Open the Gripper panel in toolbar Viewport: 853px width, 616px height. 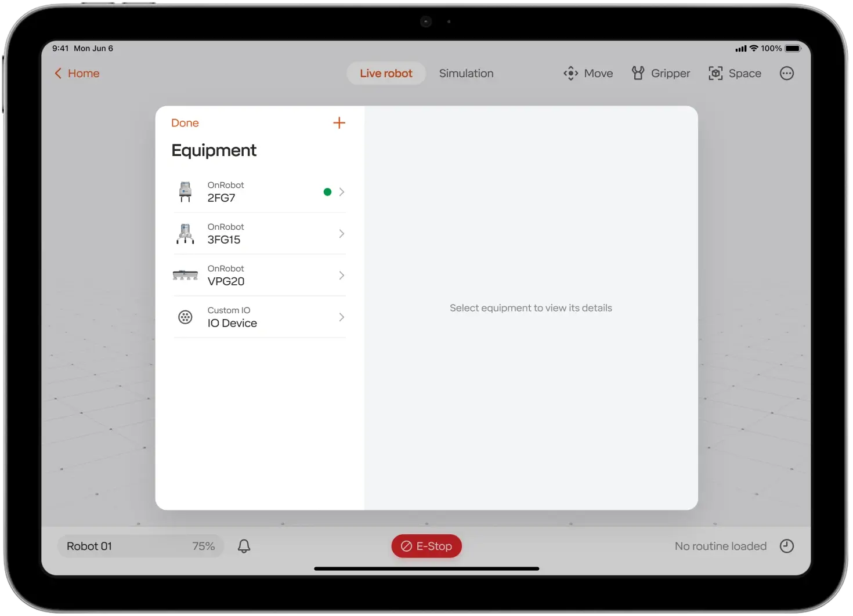point(661,74)
